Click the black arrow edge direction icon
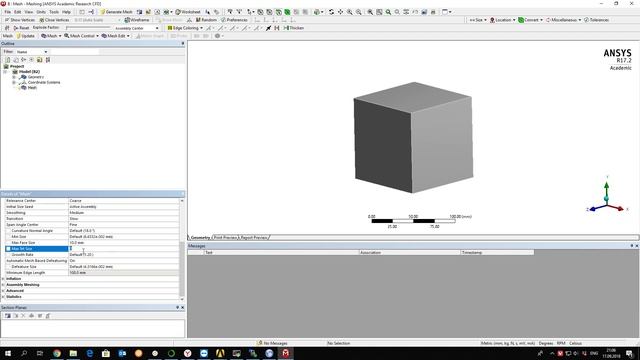Image resolution: width=640 pixels, height=360 pixels. point(268,28)
